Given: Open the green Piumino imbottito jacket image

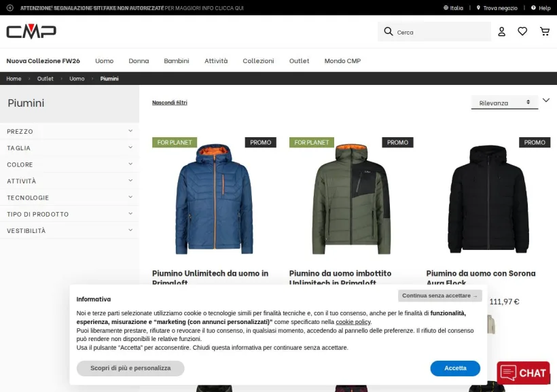Looking at the screenshot, I should pos(351,199).
